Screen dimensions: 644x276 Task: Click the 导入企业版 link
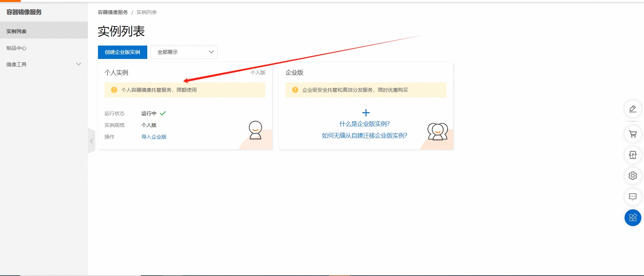pos(154,137)
